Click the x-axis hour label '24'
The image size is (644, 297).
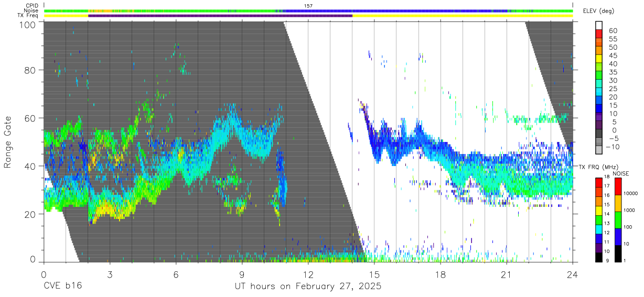(x=572, y=274)
